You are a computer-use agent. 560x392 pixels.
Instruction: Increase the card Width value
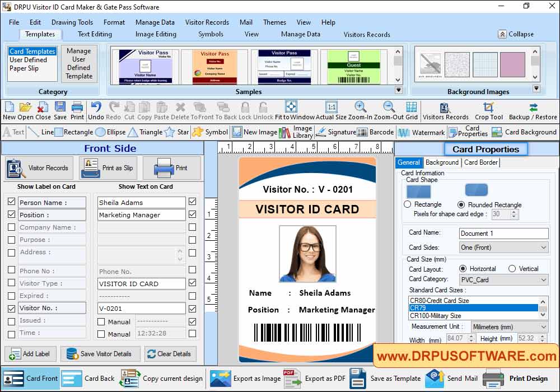pyautogui.click(x=471, y=336)
